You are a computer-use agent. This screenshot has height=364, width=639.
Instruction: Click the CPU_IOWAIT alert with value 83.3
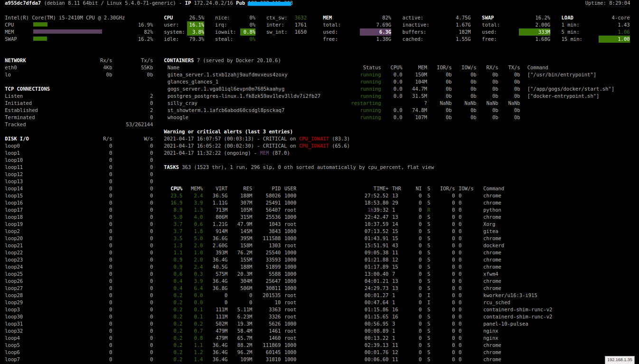tap(313, 139)
